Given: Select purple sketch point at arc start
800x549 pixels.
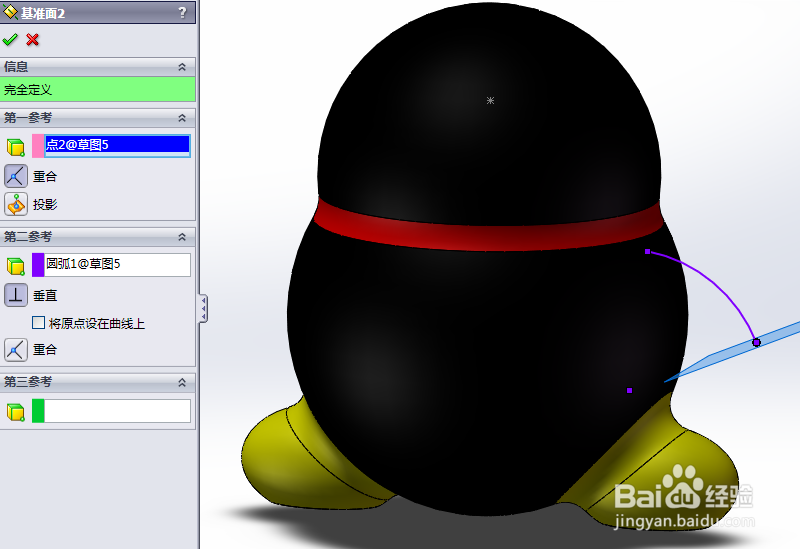Looking at the screenshot, I should [647, 252].
